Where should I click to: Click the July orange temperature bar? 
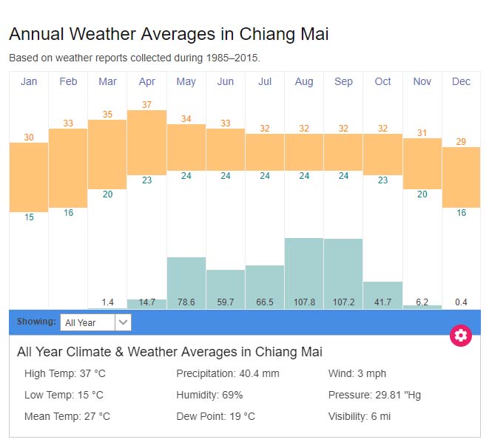pos(265,152)
